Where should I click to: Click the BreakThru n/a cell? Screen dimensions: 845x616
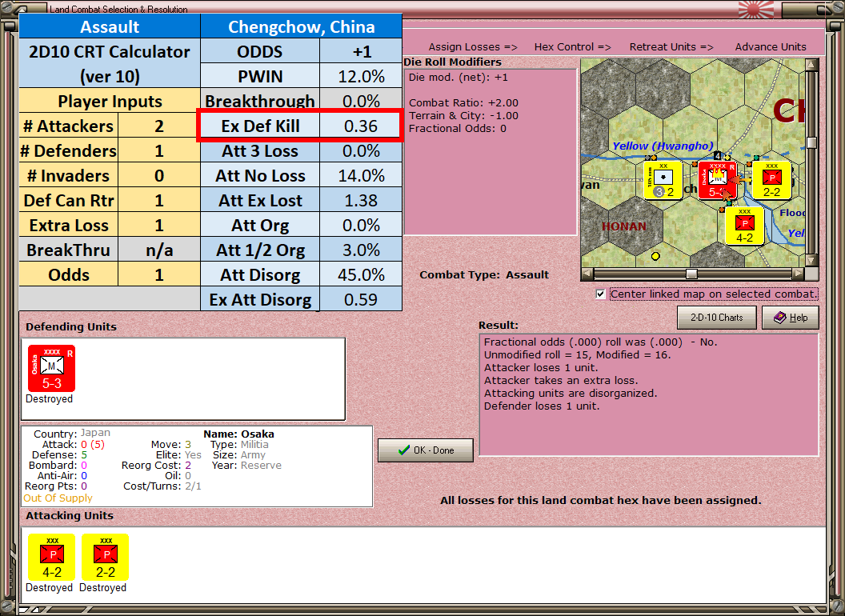(159, 250)
